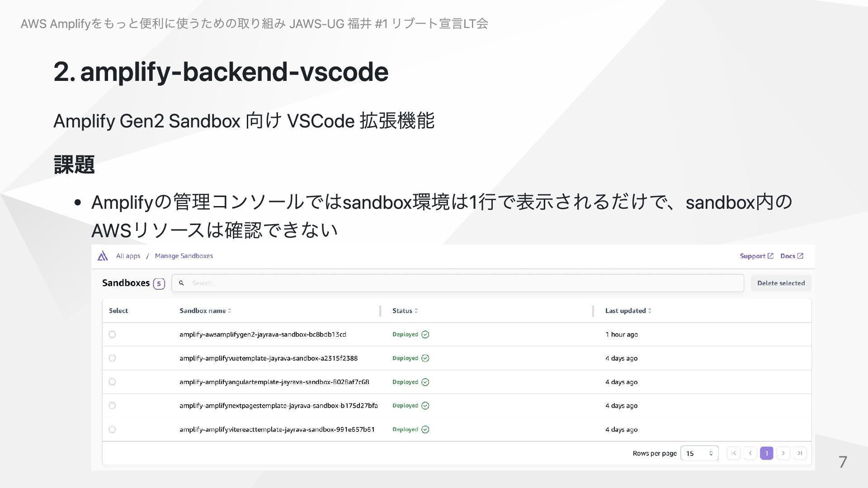This screenshot has width=868, height=488.
Task: Sort by Last updated column
Action: (628, 311)
